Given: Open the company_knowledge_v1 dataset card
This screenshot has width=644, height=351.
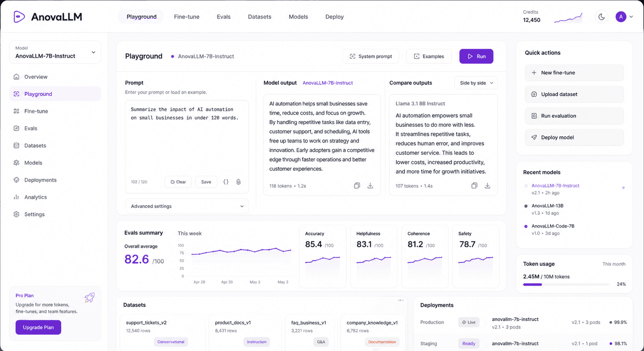Looking at the screenshot, I should click(373, 333).
